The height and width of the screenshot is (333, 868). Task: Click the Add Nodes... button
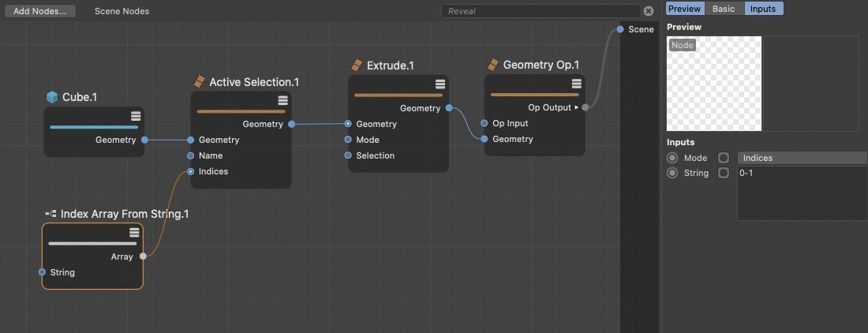point(40,11)
